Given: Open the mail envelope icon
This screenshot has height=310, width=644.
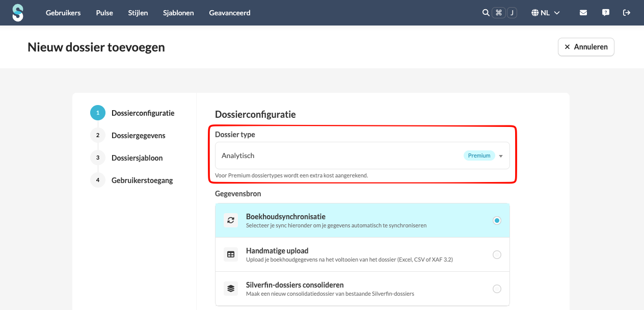Looking at the screenshot, I should pyautogui.click(x=583, y=13).
